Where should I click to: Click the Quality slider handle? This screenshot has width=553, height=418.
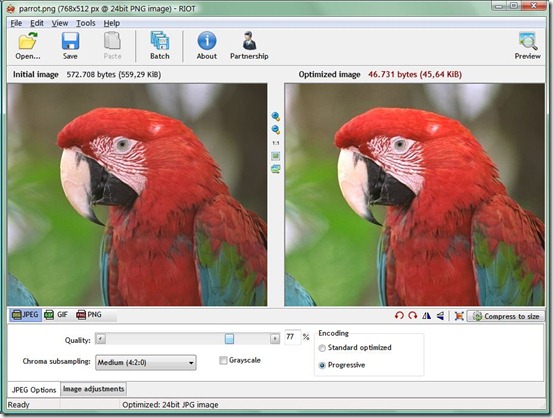pyautogui.click(x=229, y=339)
